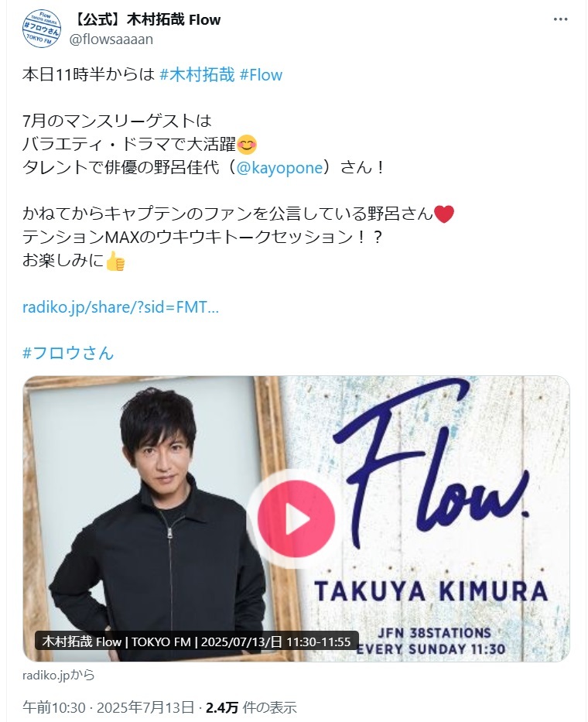
Task: Open the three-dot more options menu
Action: tap(560, 19)
